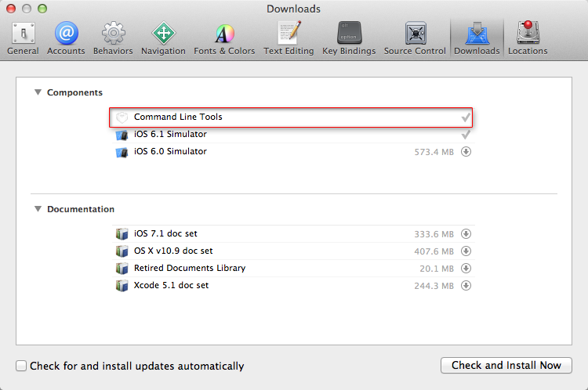
Task: Close the Downloads preferences window
Action: pyautogui.click(x=11, y=9)
